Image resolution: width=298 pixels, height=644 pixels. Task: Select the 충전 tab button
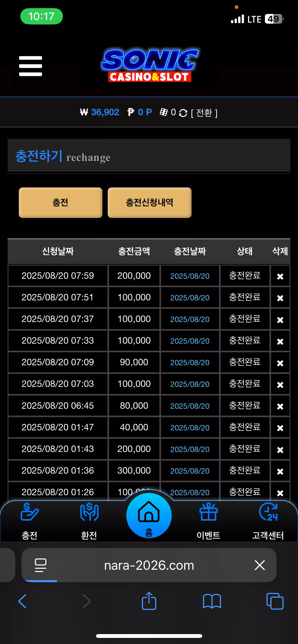(x=61, y=203)
